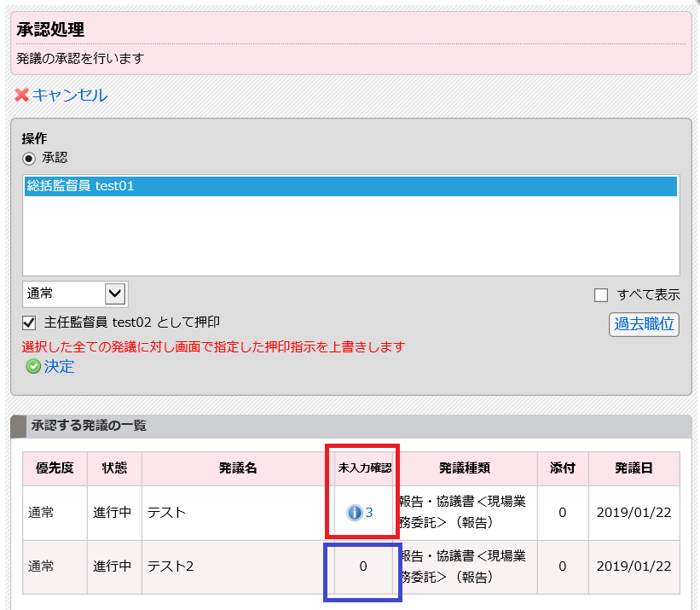Click the 発議名 column header
Image resolution: width=700 pixels, height=610 pixels.
[x=238, y=468]
